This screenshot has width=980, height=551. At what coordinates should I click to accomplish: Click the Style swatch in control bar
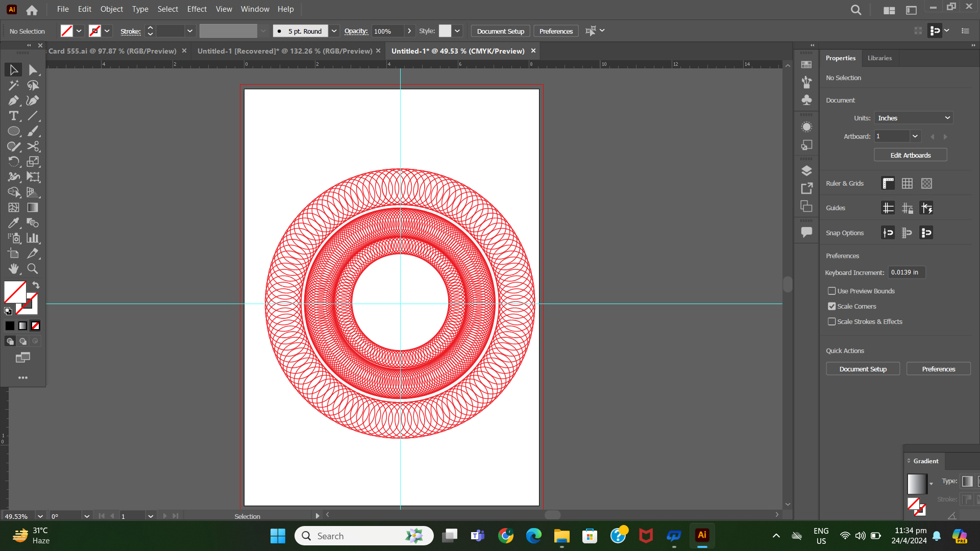445,31
